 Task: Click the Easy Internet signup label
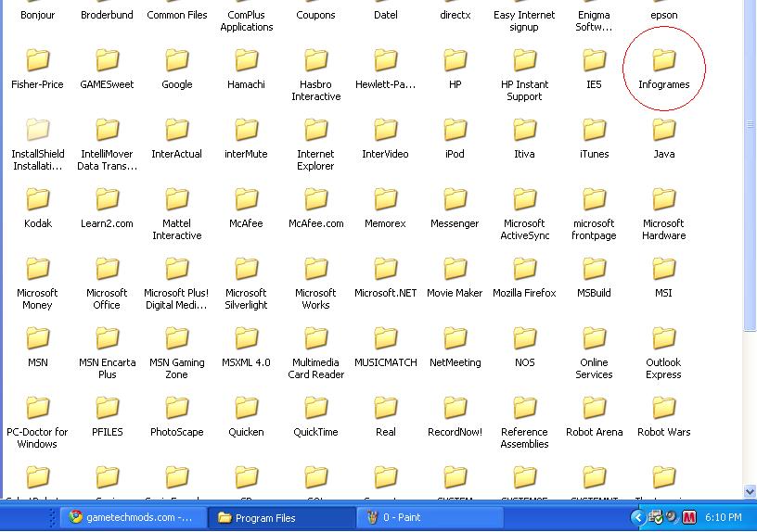point(524,20)
